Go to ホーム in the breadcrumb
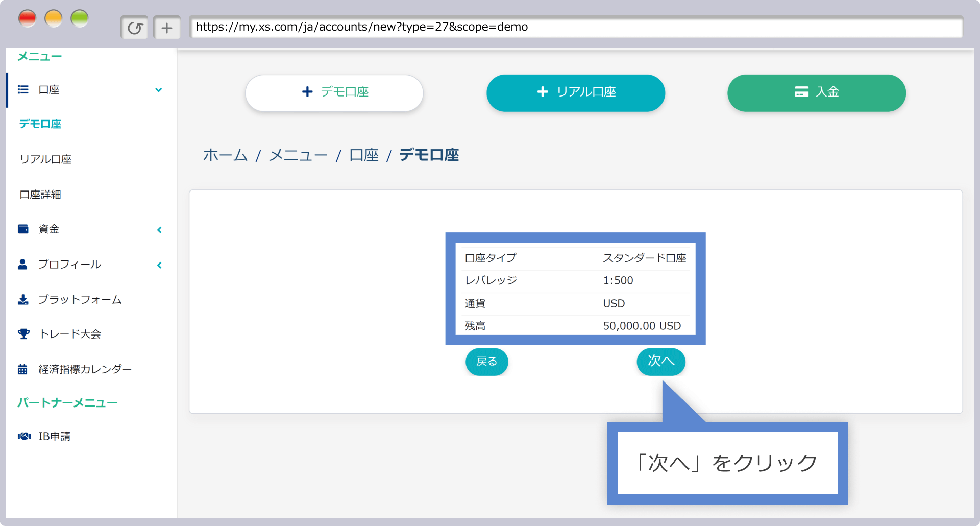 [x=226, y=155]
